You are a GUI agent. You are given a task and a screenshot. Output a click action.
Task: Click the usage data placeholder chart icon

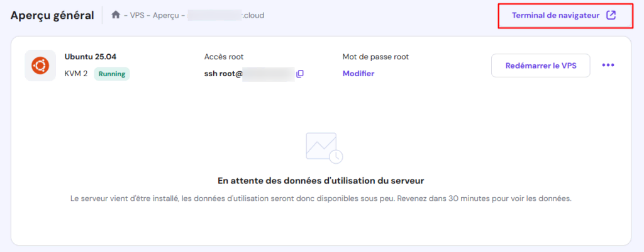click(x=324, y=147)
